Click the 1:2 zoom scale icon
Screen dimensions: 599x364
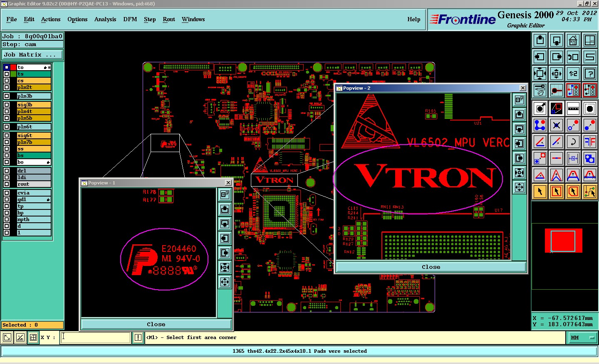pyautogui.click(x=573, y=74)
